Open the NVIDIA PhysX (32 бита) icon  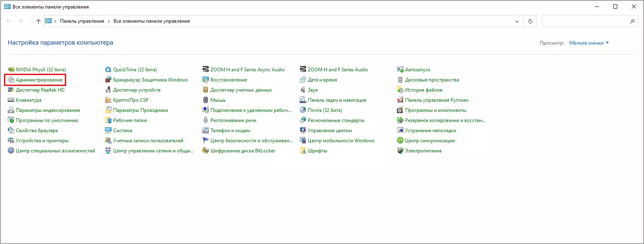click(11, 70)
